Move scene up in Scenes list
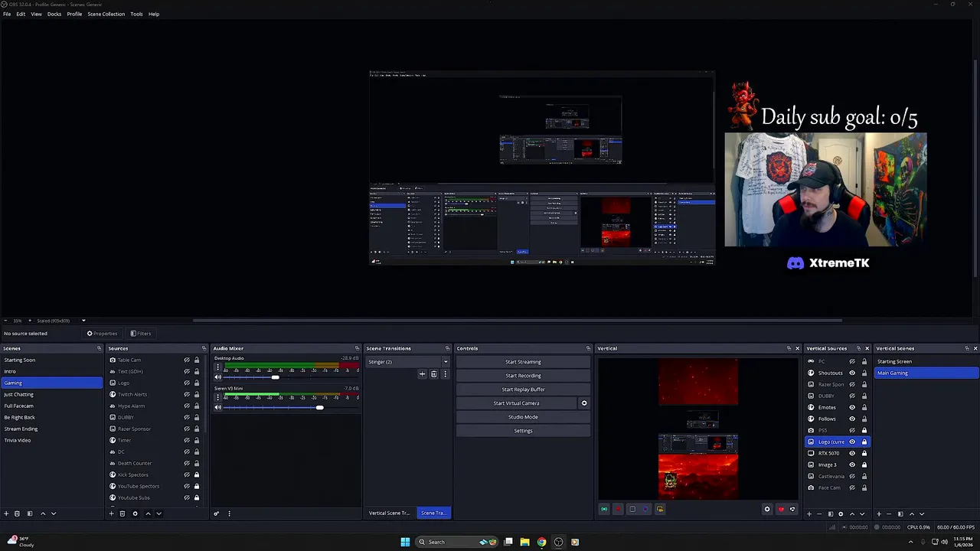This screenshot has height=551, width=980. 43,514
